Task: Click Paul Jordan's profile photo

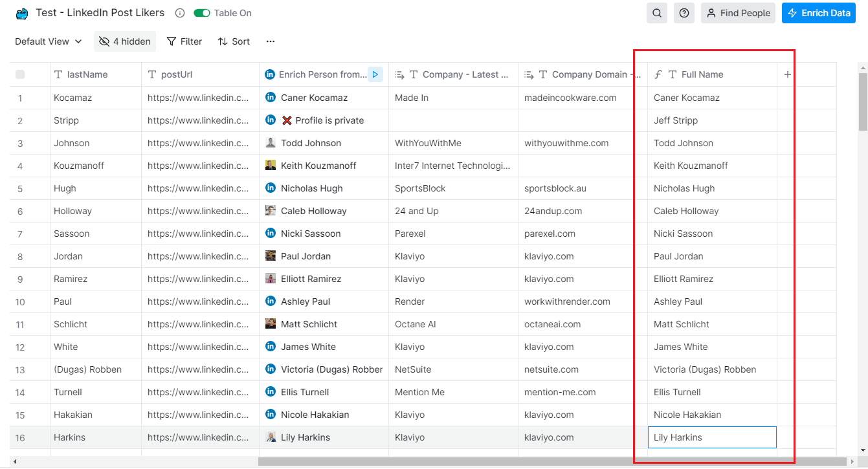Action: pyautogui.click(x=271, y=256)
